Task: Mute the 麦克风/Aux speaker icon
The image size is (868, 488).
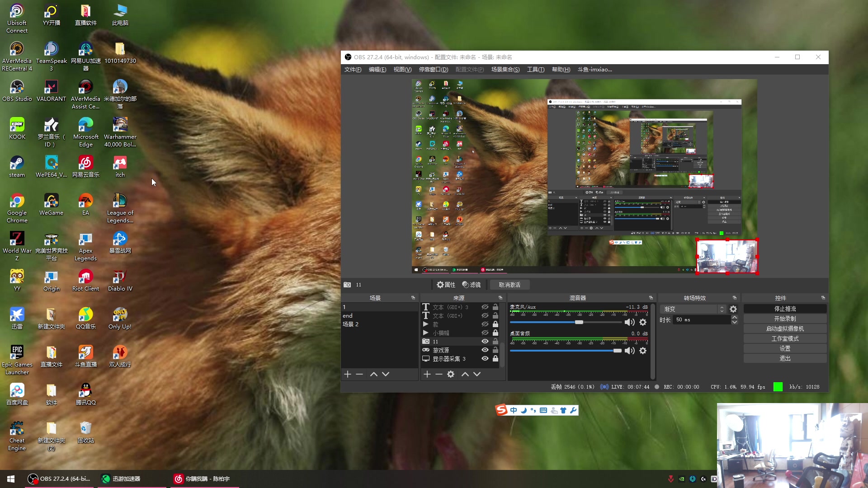Action: click(629, 322)
